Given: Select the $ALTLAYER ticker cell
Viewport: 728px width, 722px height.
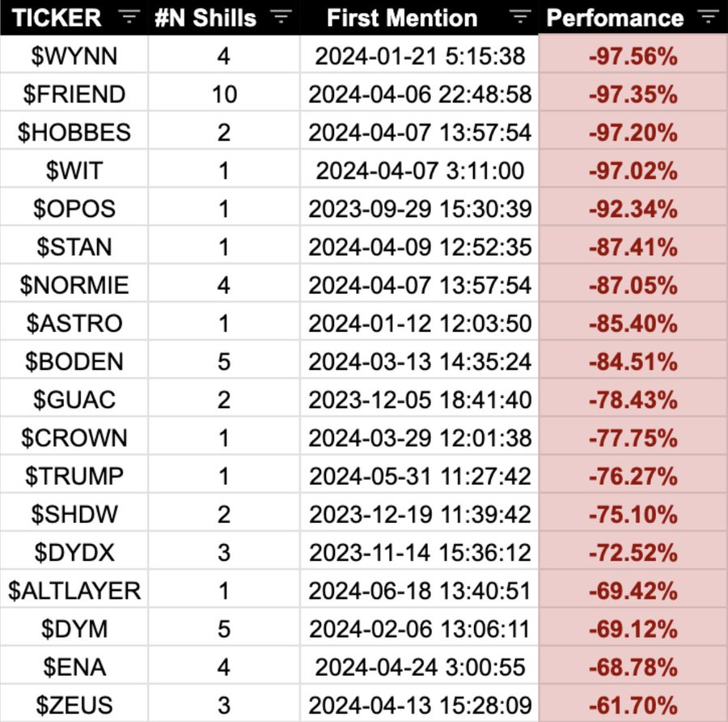Looking at the screenshot, I should (74, 591).
